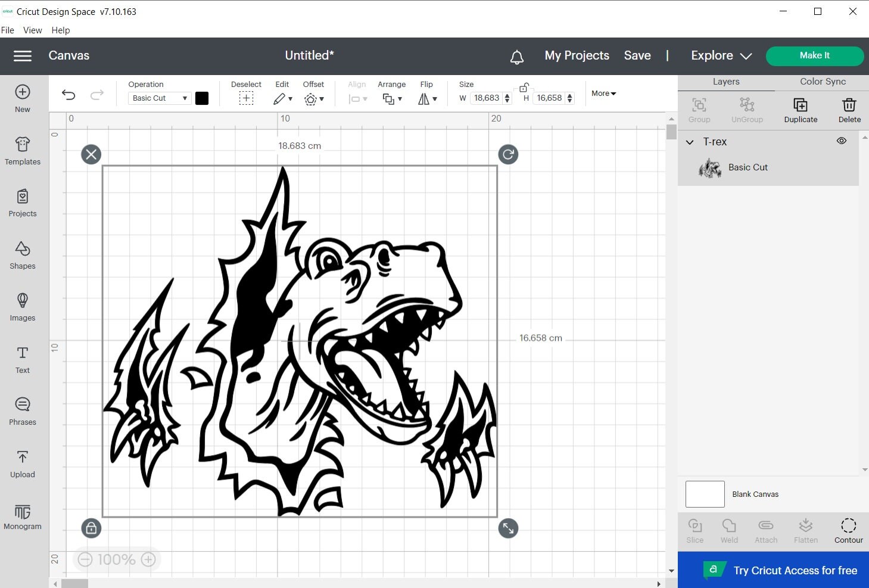Use the Slice tool
Viewport: 869px width, 588px height.
[x=694, y=530]
